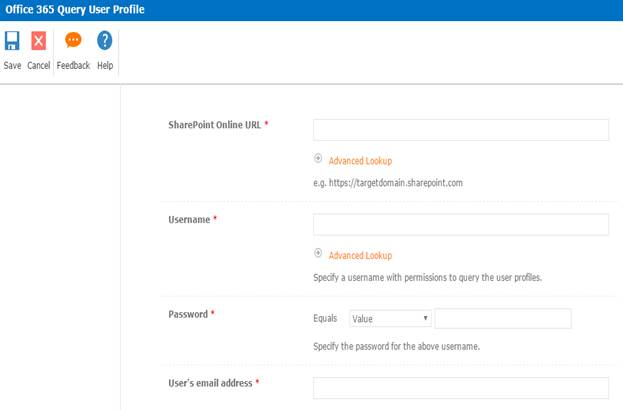Open Advanced Lookup link for SharePoint URL
The width and height of the screenshot is (623, 410).
tap(360, 160)
